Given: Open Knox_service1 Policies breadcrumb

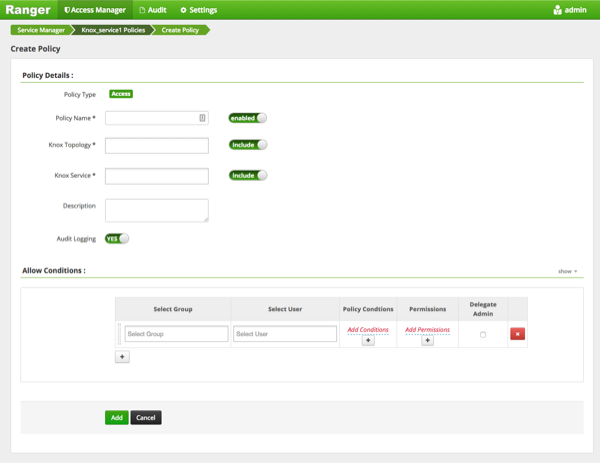Looking at the screenshot, I should click(112, 30).
